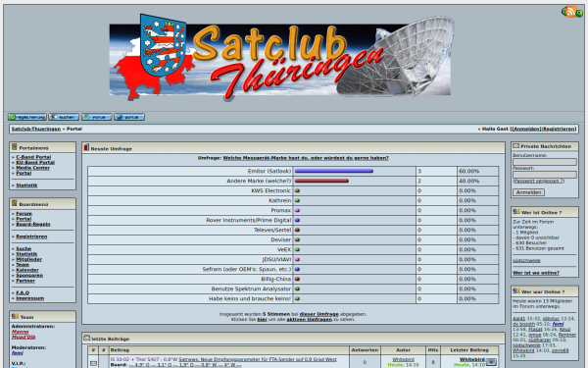This screenshot has width=588, height=368.
Task: Open the poll question title link
Action: (x=306, y=158)
